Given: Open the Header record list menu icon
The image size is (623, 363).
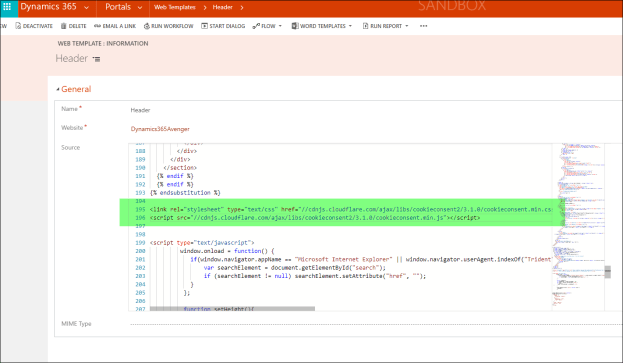Looking at the screenshot, I should pos(96,59).
